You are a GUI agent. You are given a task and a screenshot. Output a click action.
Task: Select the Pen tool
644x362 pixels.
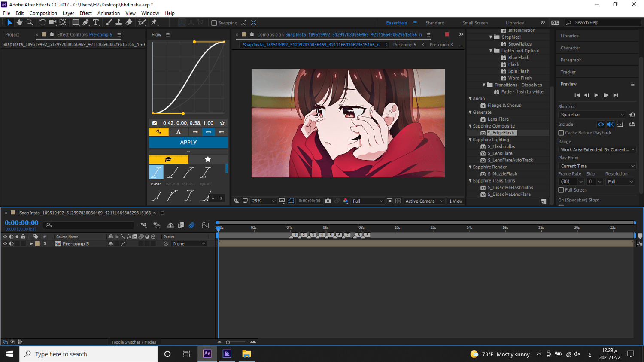(86, 22)
